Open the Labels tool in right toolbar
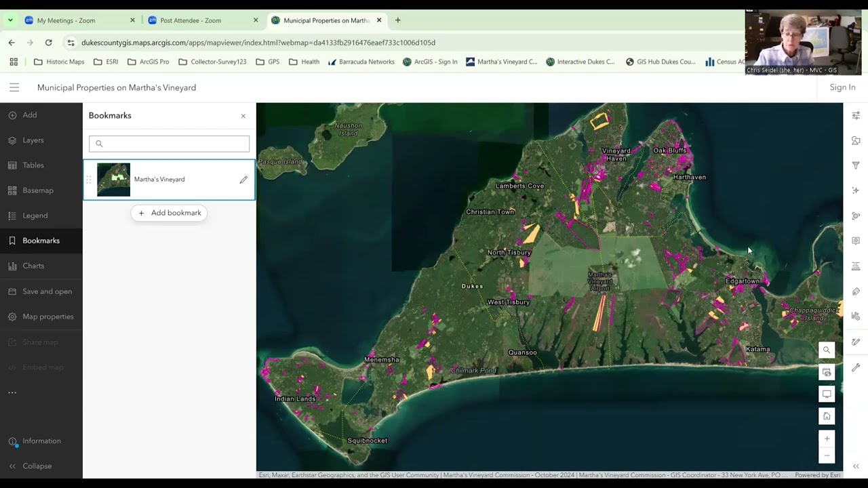 tap(856, 291)
